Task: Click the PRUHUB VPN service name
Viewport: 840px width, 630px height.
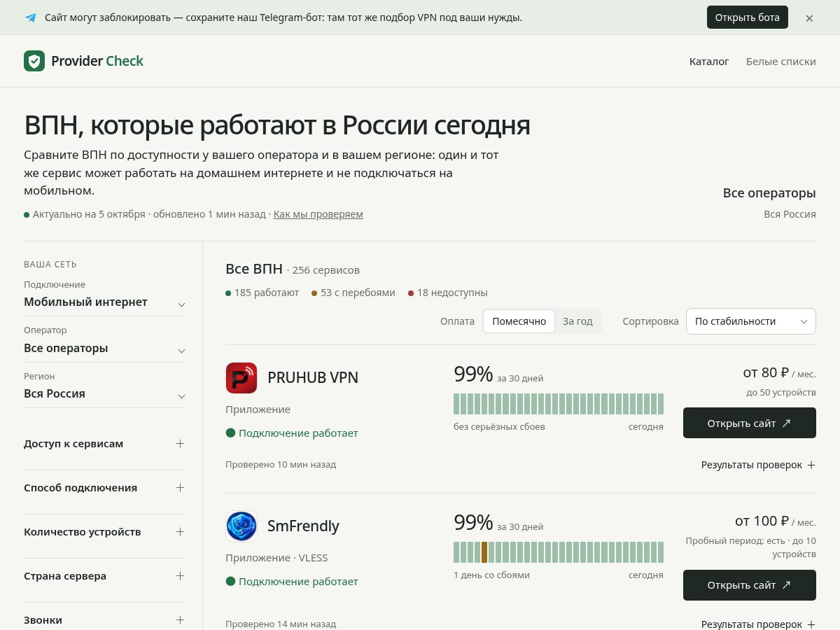Action: [313, 378]
